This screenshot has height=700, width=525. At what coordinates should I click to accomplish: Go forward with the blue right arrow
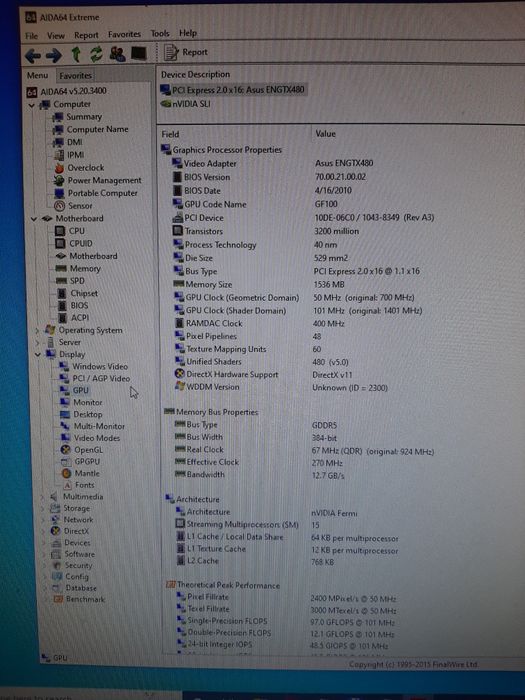click(x=54, y=55)
